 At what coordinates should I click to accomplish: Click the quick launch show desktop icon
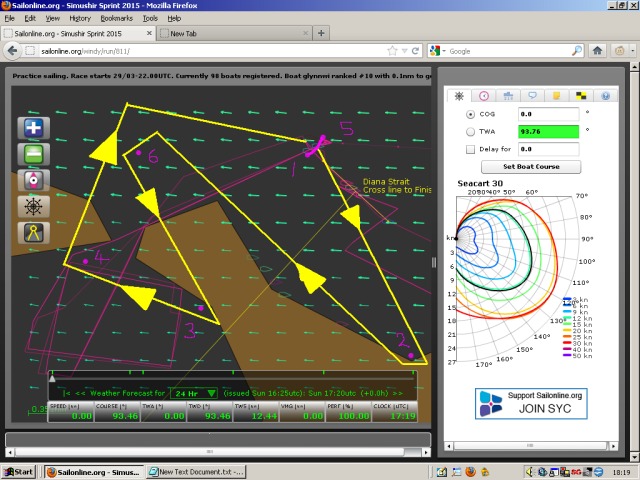tap(442, 472)
